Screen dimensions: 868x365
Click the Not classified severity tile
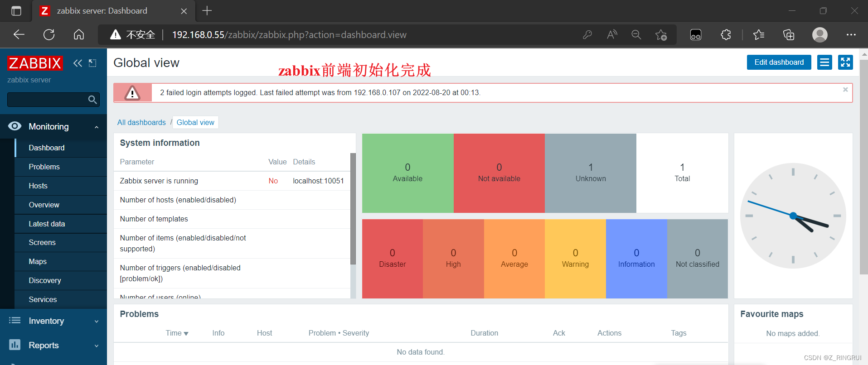point(698,259)
